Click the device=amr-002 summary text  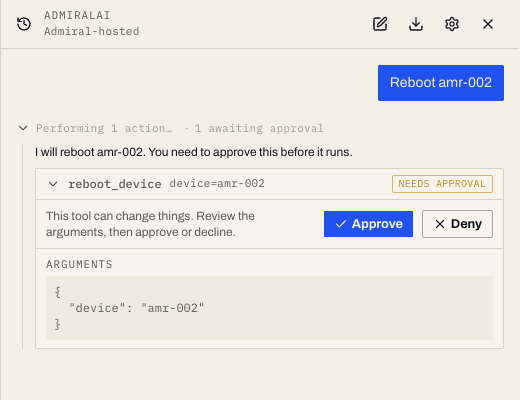217,183
